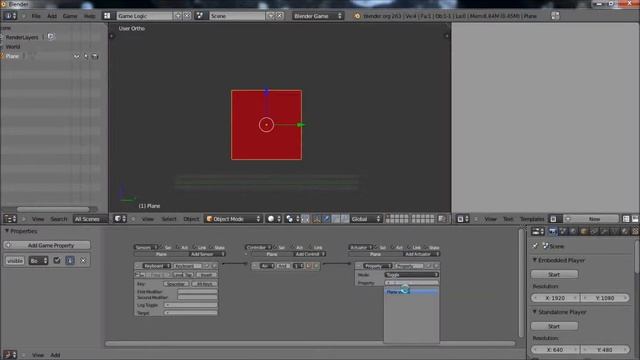Start the Standalone Player
The image size is (640, 360).
click(x=554, y=326)
